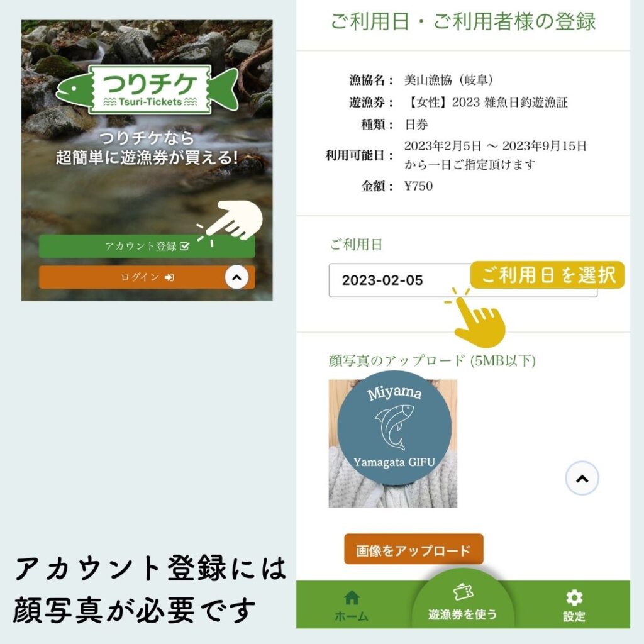Open the ホーム tab

pyautogui.click(x=352, y=606)
